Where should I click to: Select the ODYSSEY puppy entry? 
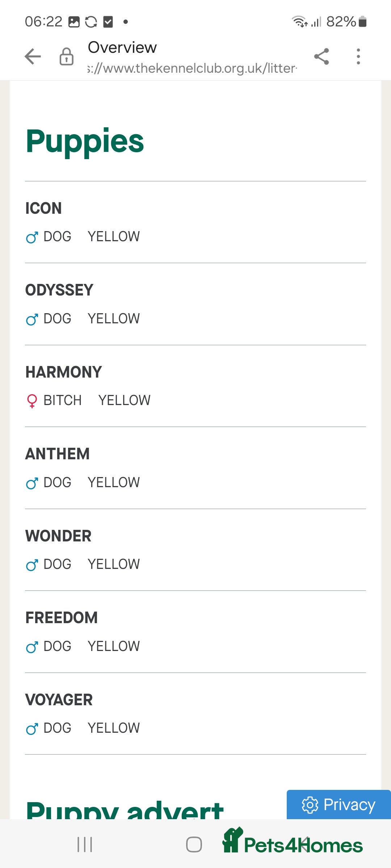(x=59, y=290)
